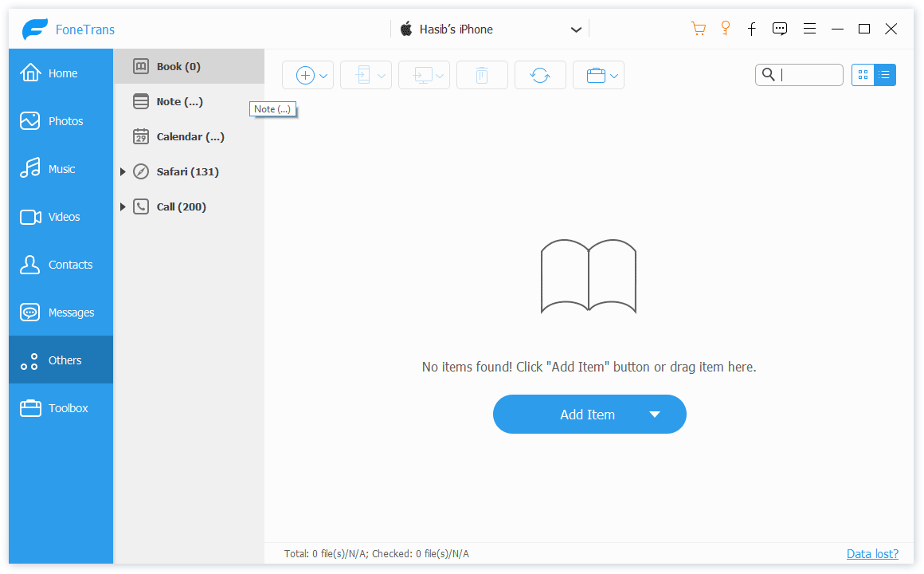This screenshot has width=924, height=574.
Task: Expand the Safari tree item
Action: tap(123, 171)
